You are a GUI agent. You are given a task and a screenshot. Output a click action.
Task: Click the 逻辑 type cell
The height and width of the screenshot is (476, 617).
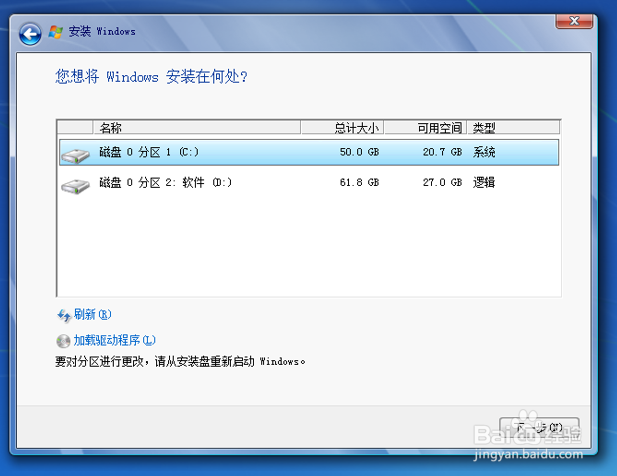484,183
